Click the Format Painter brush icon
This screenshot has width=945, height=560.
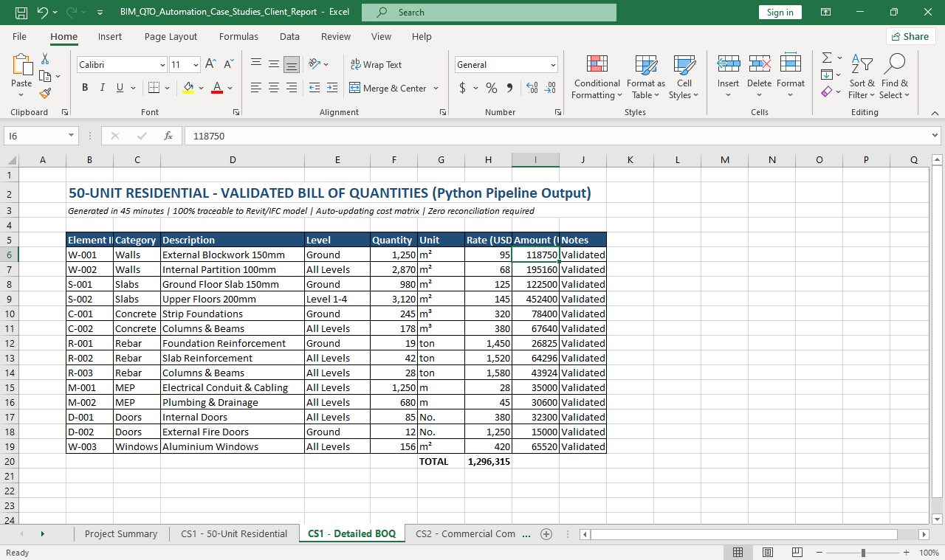(45, 93)
